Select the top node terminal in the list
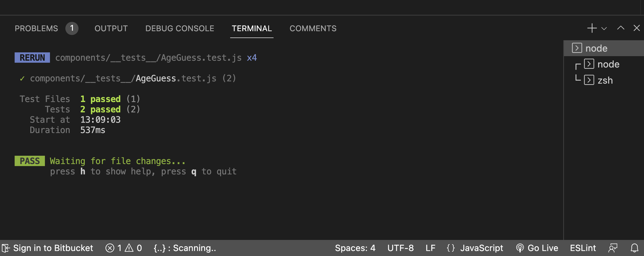 click(596, 48)
